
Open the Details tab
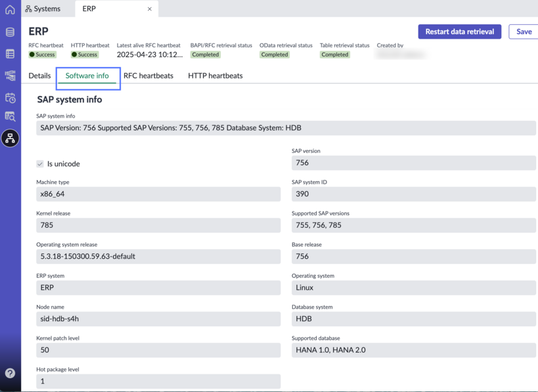(39, 76)
